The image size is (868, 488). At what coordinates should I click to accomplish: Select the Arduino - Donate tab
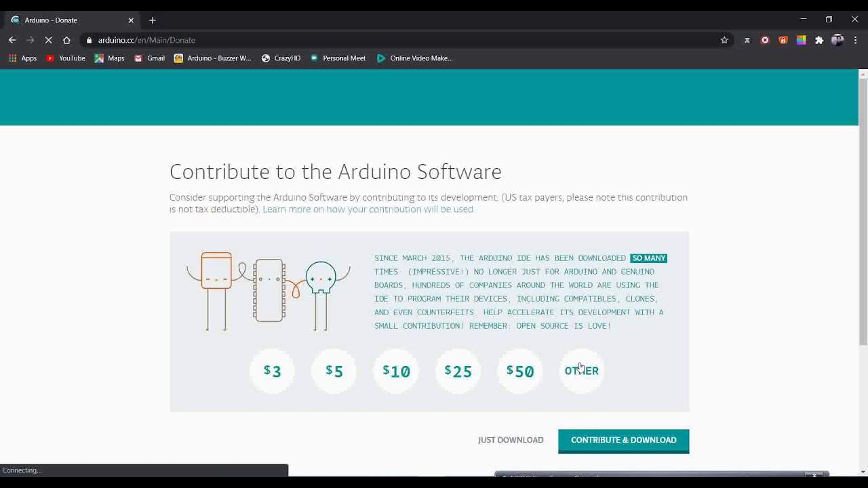tap(73, 20)
